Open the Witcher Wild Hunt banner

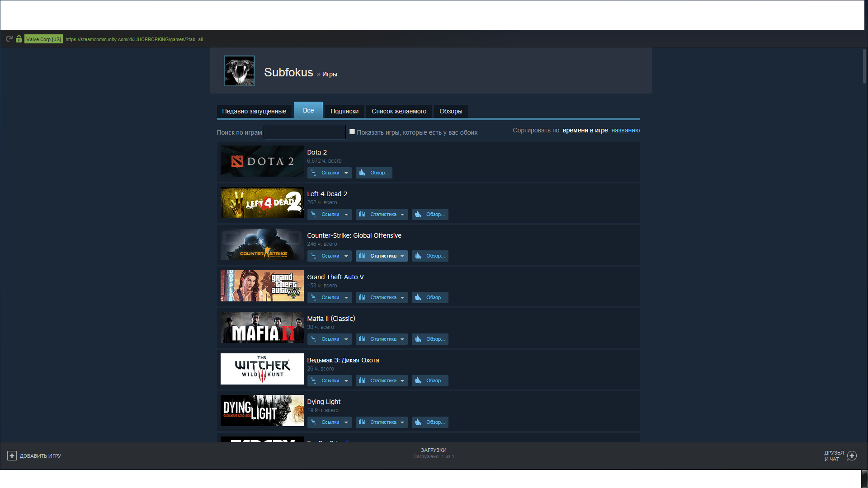click(262, 369)
